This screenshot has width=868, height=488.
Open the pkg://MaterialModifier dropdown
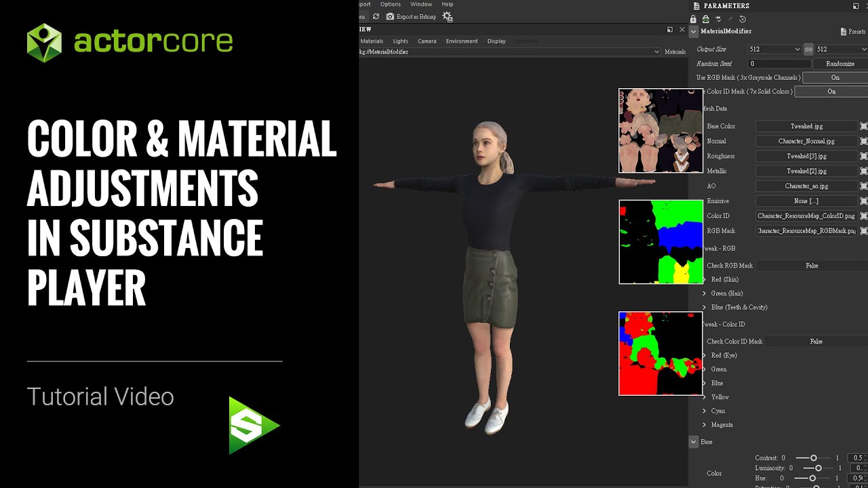[x=510, y=52]
